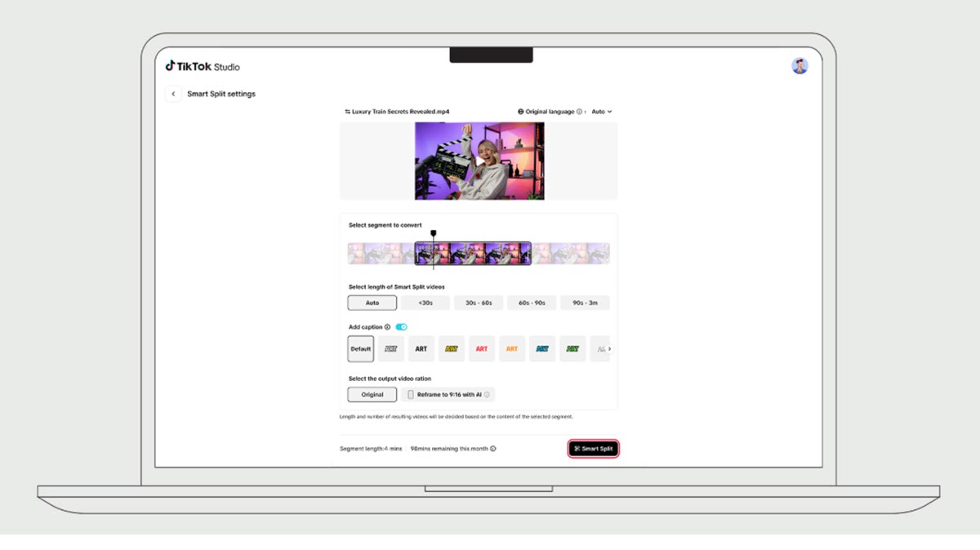Open the profile avatar in the top right
980x550 pixels.
point(800,66)
